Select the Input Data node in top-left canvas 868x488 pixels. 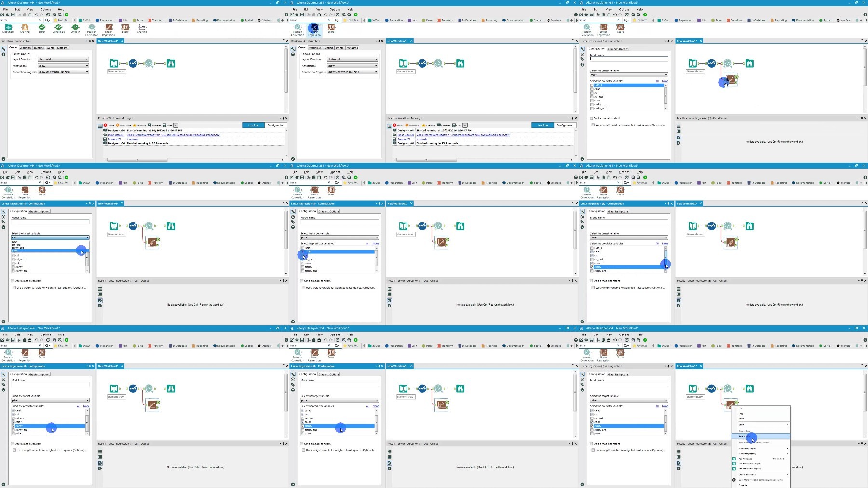tap(114, 63)
